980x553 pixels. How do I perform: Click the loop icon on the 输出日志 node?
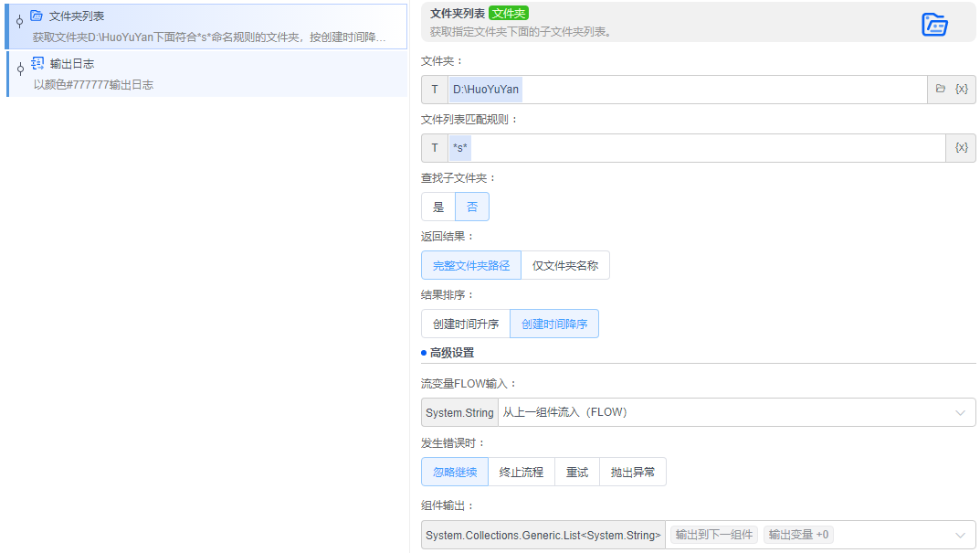36,63
